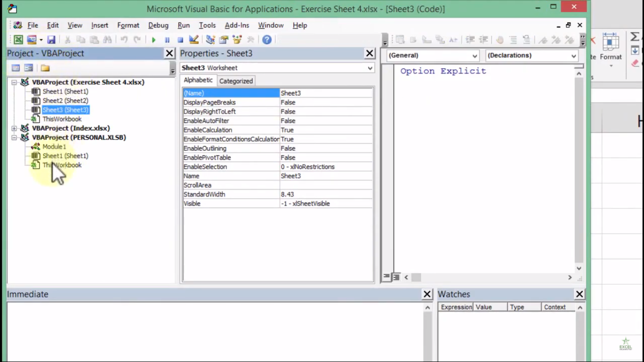The height and width of the screenshot is (362, 644).
Task: Select Sheet2 (Sheet2) in project tree
Action: [65, 101]
